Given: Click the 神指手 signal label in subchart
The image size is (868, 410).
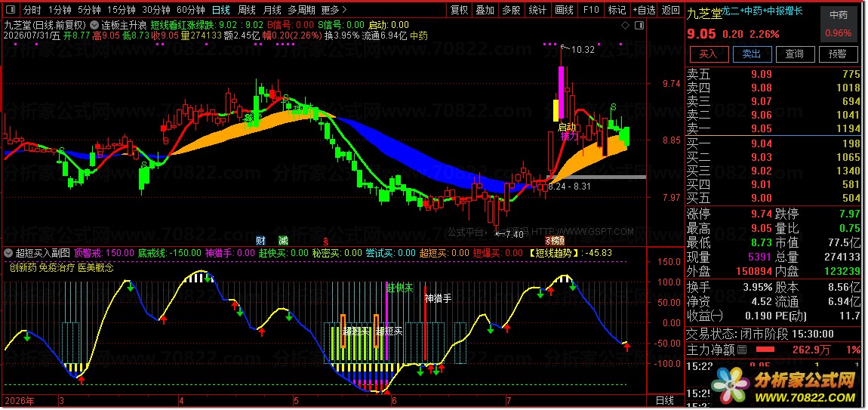Looking at the screenshot, I should (438, 298).
